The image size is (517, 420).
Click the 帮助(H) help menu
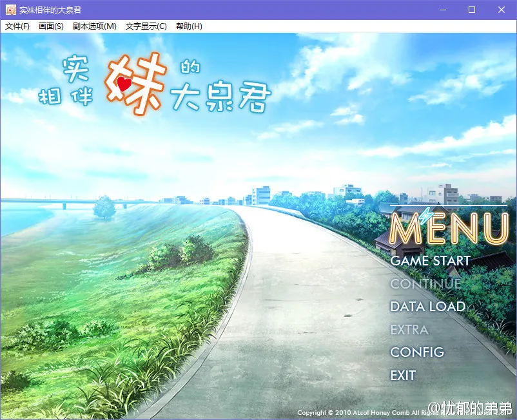[189, 26]
